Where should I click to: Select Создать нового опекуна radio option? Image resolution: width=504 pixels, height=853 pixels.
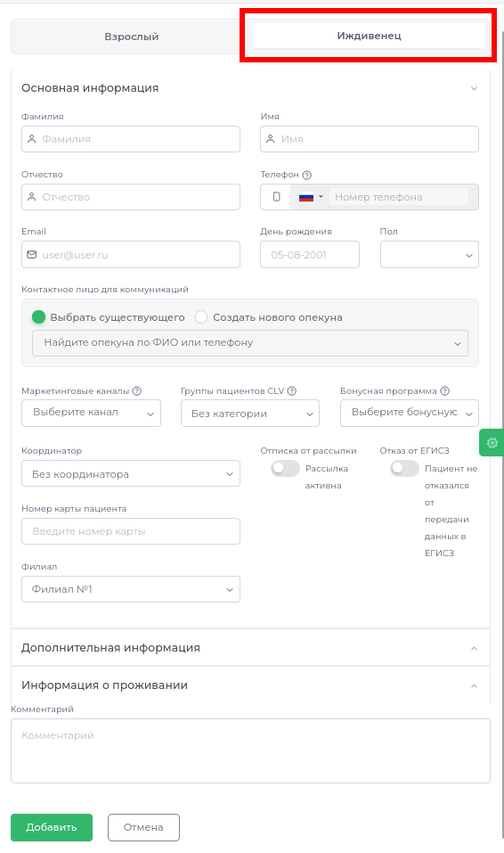pyautogui.click(x=201, y=317)
